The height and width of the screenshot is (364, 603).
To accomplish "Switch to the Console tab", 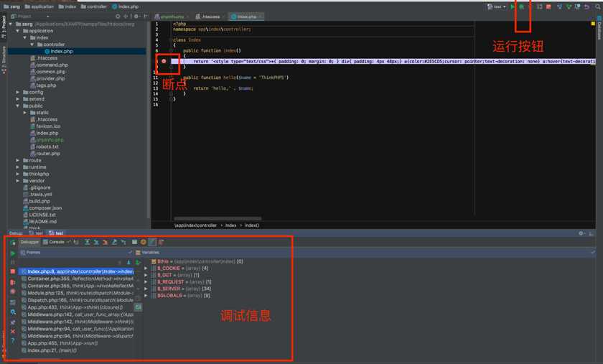I will coord(55,242).
